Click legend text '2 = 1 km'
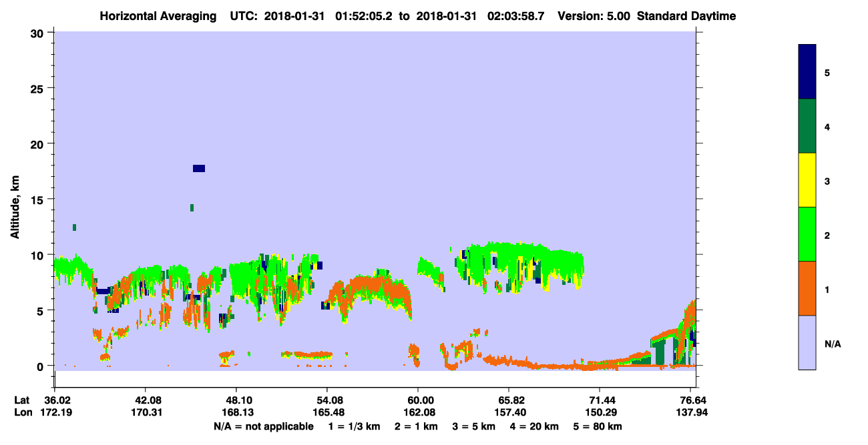This screenshot has width=868, height=445. coord(416,426)
